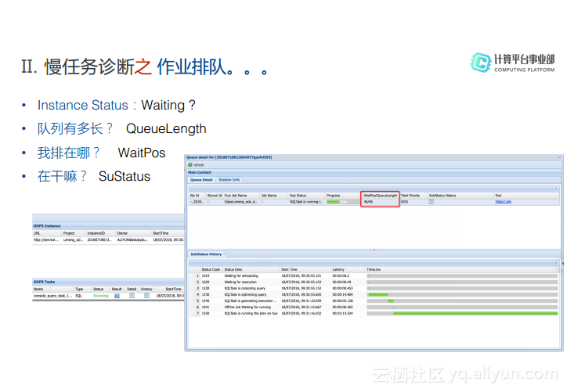Image resolution: width=567 pixels, height=392 pixels.
Task: Sort ODPS Tasks by Type header
Action: tap(82, 289)
